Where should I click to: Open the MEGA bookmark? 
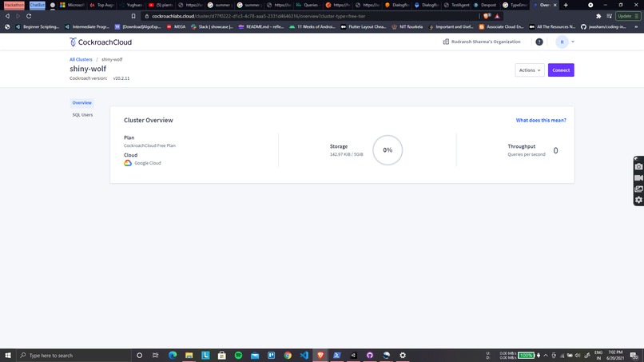[177, 26]
